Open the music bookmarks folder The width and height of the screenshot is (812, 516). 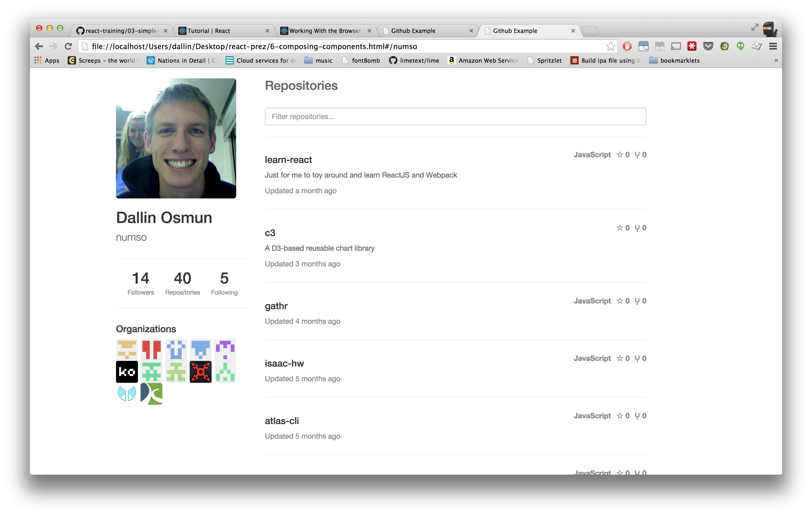click(318, 60)
